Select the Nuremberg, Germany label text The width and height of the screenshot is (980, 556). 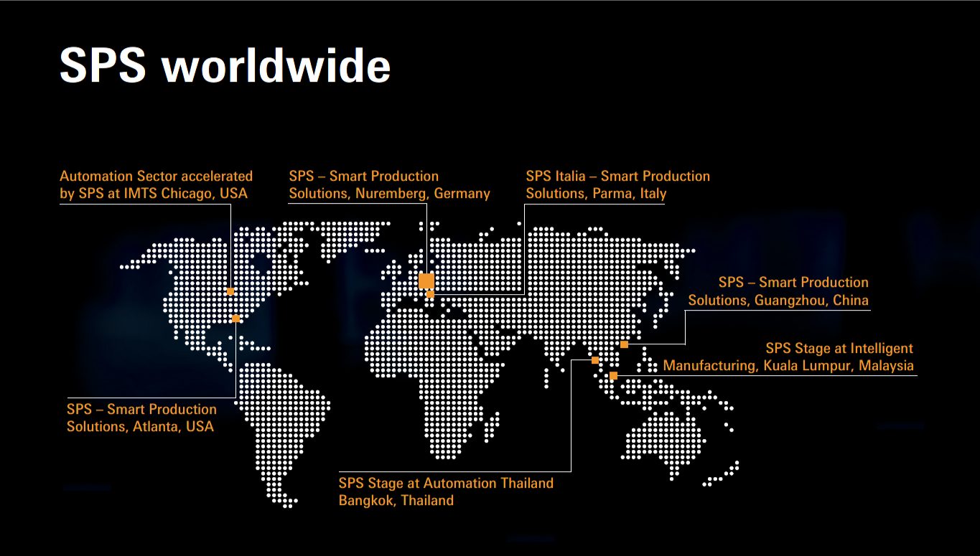coord(389,185)
